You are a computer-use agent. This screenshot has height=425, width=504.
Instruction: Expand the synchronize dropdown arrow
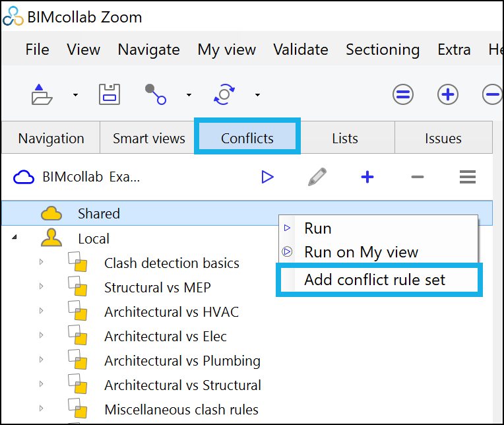pyautogui.click(x=257, y=95)
